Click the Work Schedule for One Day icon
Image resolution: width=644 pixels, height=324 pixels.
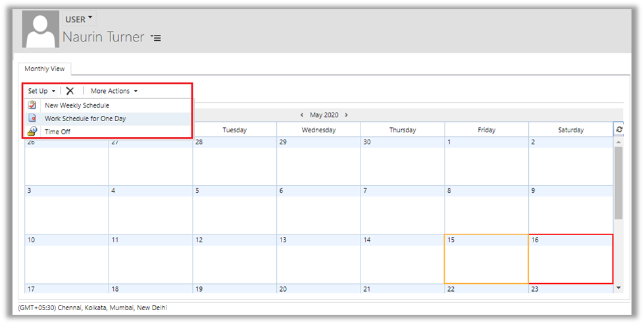click(x=32, y=119)
